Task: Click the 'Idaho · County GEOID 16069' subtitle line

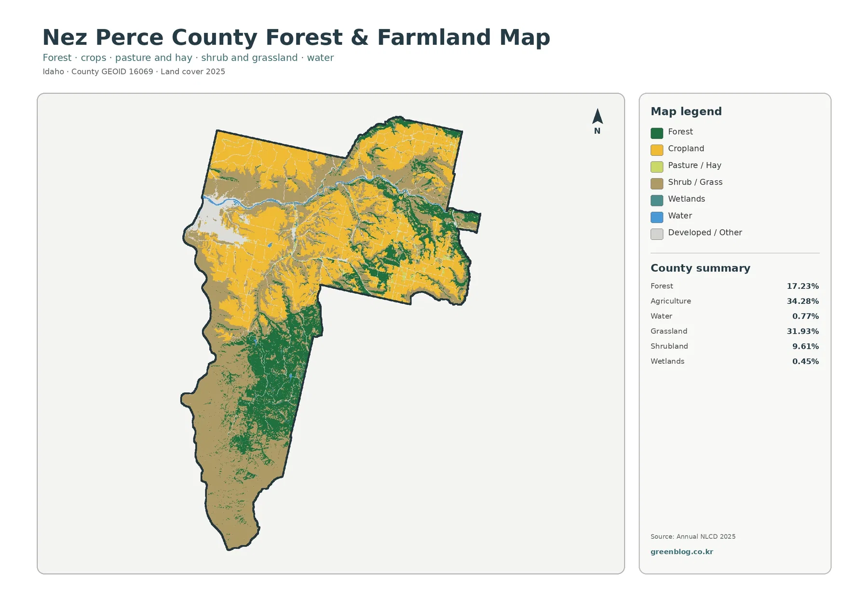Action: tap(134, 71)
